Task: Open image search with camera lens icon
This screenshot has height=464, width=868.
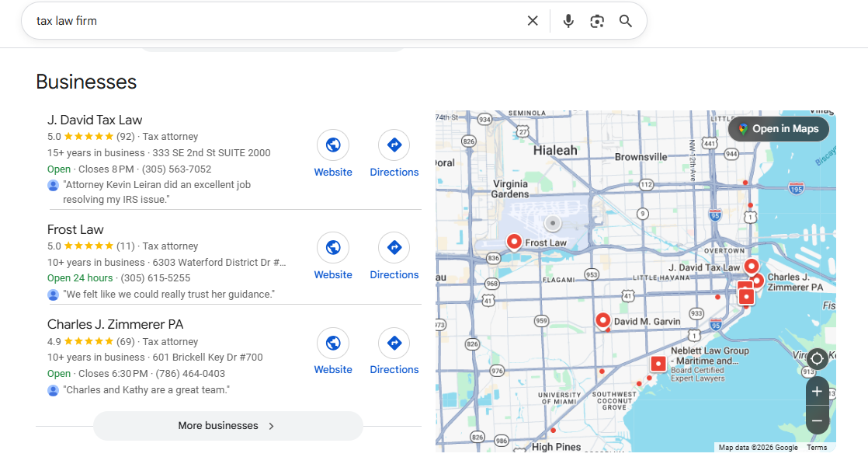Action: pyautogui.click(x=596, y=21)
